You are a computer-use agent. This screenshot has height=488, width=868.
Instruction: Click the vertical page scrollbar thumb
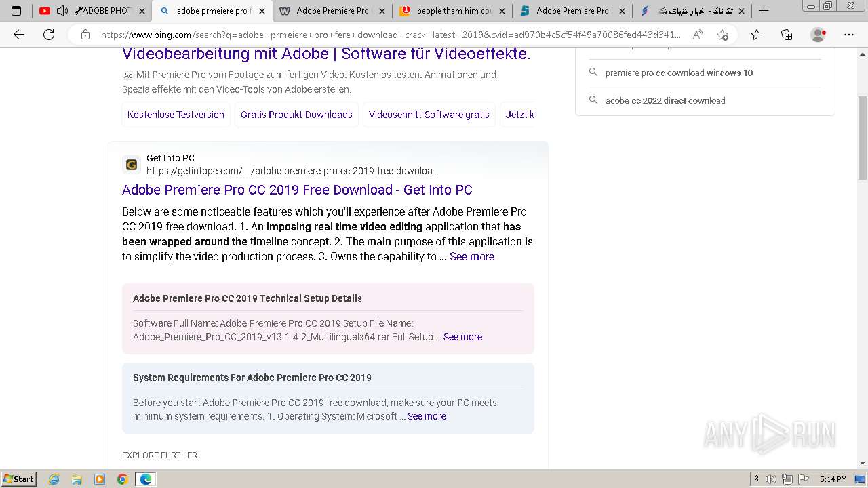pyautogui.click(x=863, y=138)
